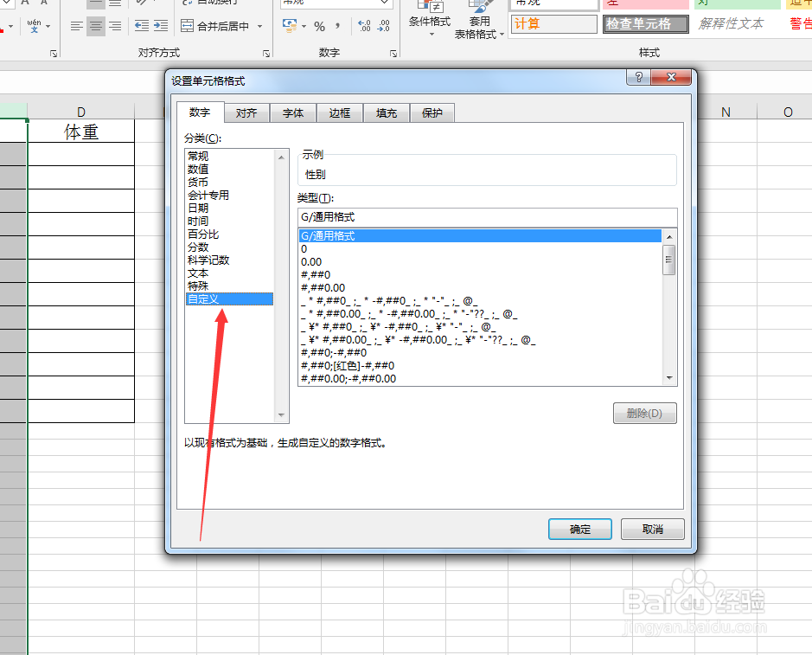Screen dimensions: 812x655
Task: Switch to the 对齐 tab
Action: (246, 113)
